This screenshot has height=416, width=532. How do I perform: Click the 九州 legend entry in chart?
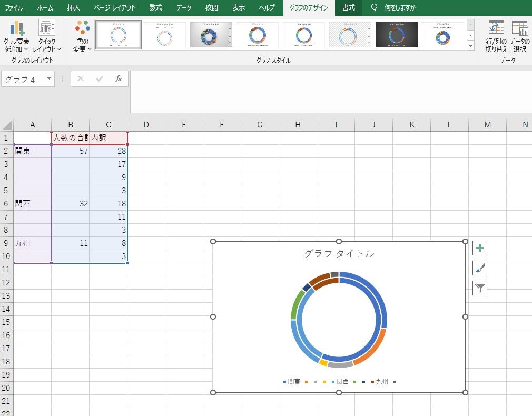(380, 382)
